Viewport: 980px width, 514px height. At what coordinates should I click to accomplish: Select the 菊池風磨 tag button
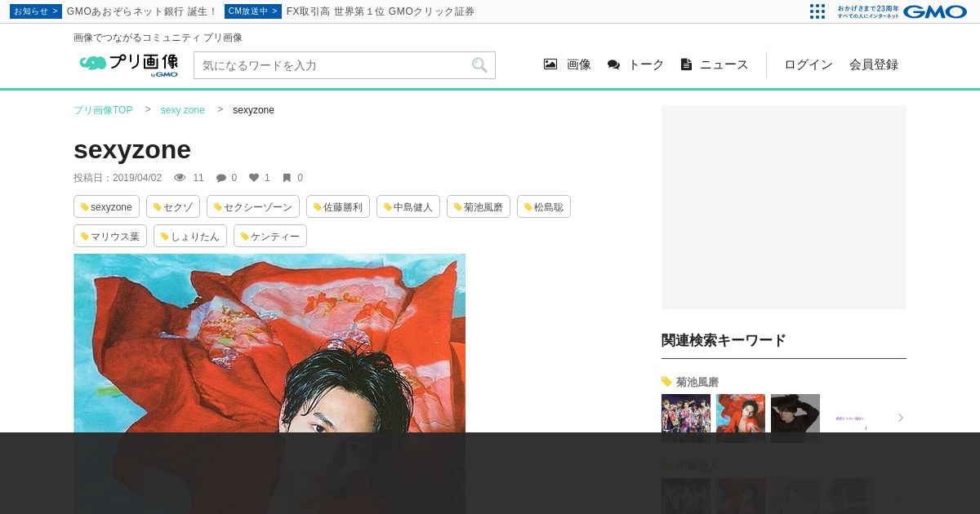479,206
